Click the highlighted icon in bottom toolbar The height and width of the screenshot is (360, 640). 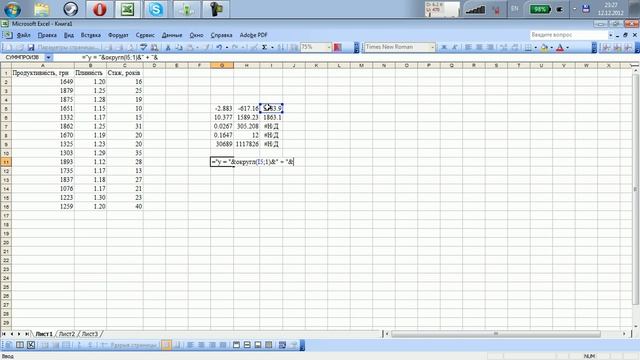click(x=166, y=345)
